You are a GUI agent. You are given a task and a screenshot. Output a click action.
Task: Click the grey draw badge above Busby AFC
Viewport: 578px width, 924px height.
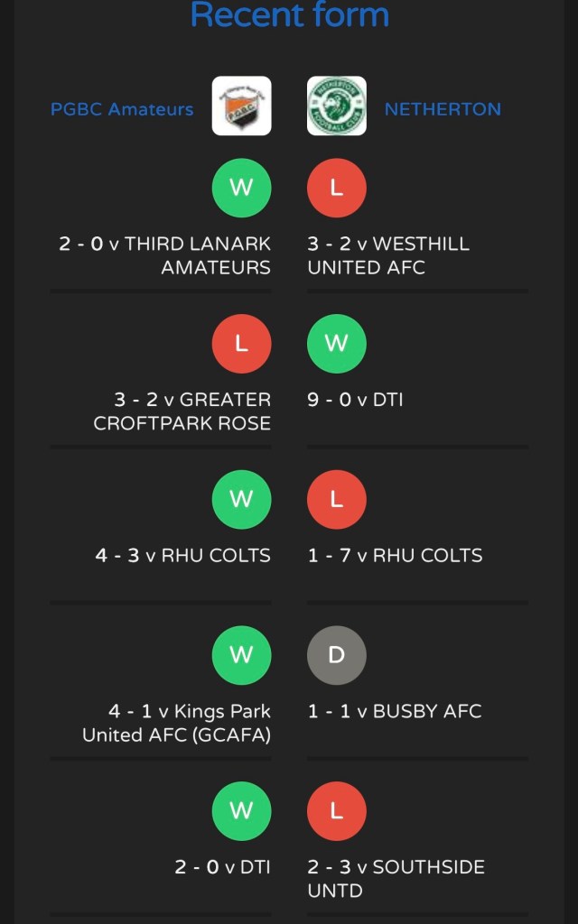336,655
